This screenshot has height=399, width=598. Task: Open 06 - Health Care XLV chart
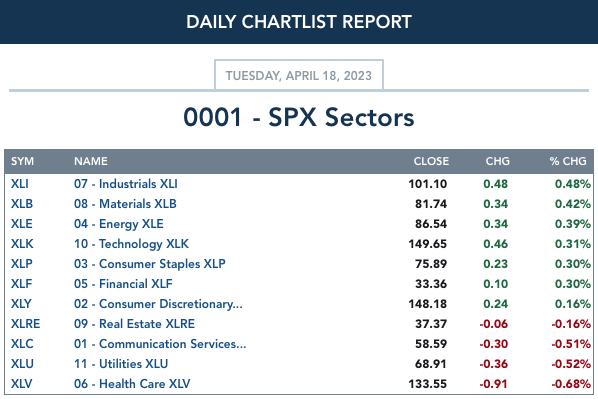coord(132,383)
